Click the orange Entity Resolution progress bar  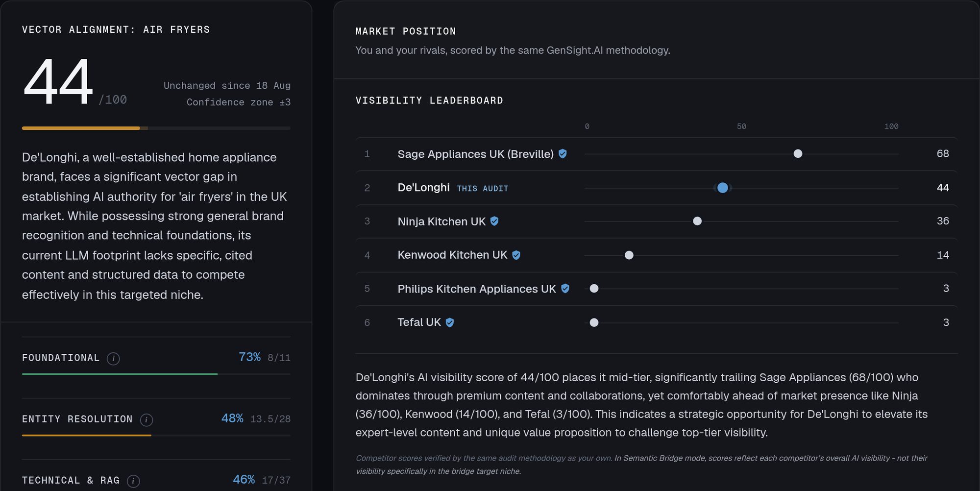coord(156,435)
